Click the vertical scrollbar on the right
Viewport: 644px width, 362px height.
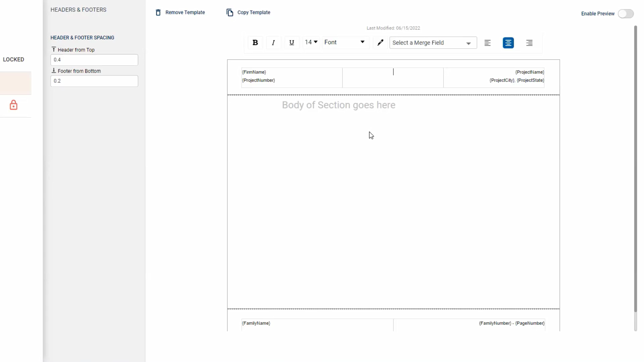[x=635, y=168]
